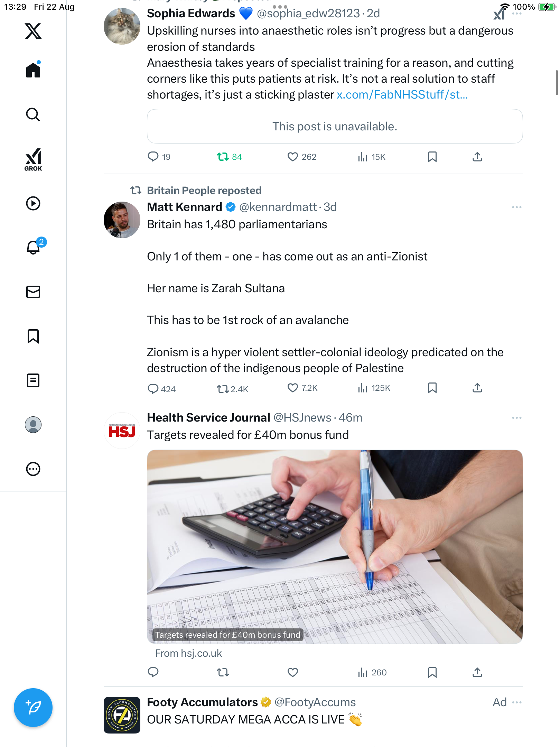560x747 pixels.
Task: Open the notifications bell
Action: pyautogui.click(x=34, y=247)
